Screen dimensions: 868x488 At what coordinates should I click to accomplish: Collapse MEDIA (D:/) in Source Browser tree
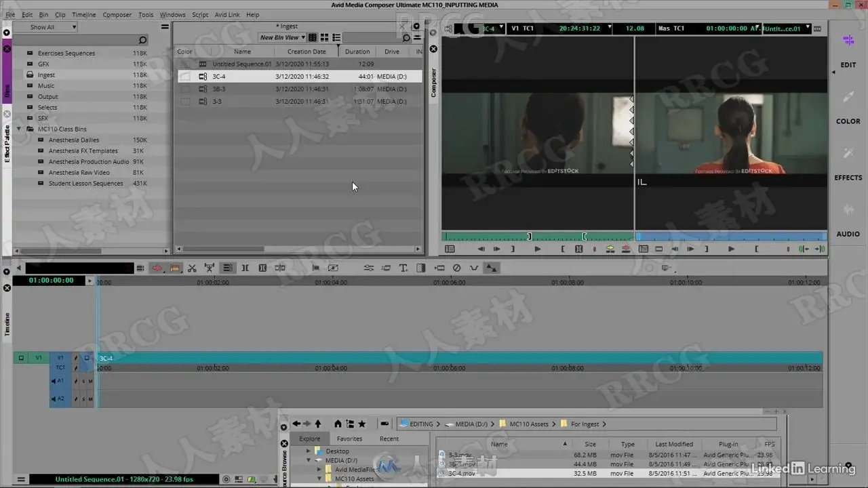pyautogui.click(x=309, y=460)
